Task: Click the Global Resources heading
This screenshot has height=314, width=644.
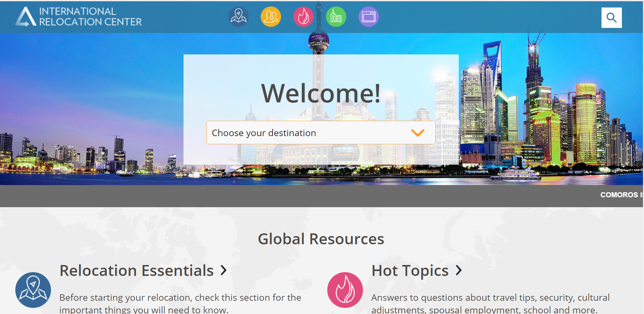Action: 321,238
